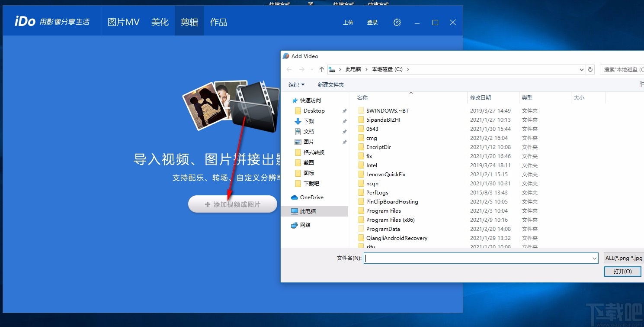Switch to 美化 tab

(x=160, y=22)
